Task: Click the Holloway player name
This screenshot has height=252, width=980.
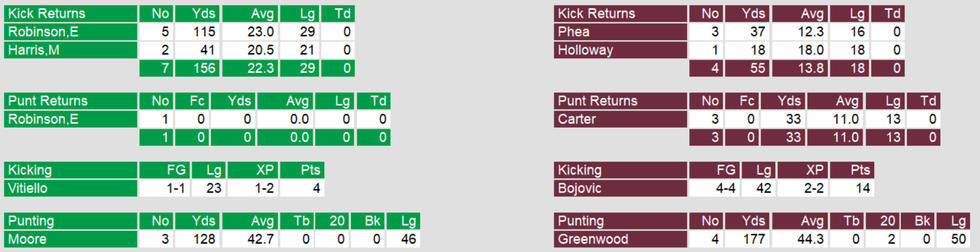Action: point(585,50)
